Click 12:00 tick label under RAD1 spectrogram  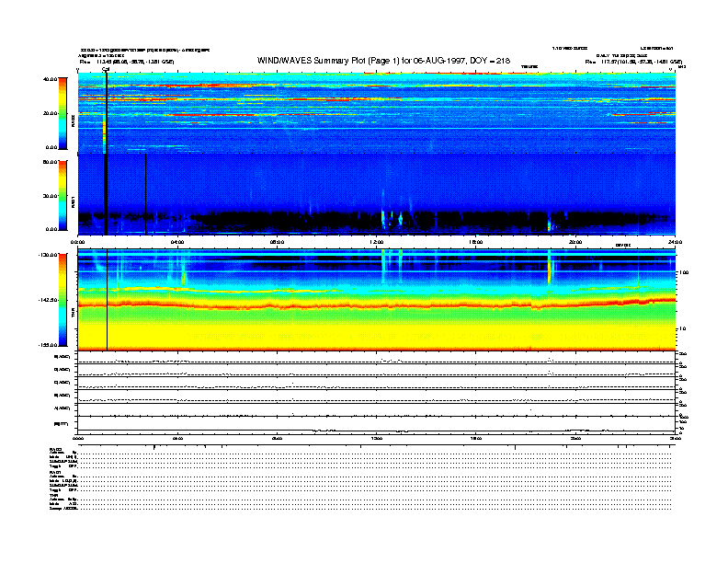[x=377, y=242]
